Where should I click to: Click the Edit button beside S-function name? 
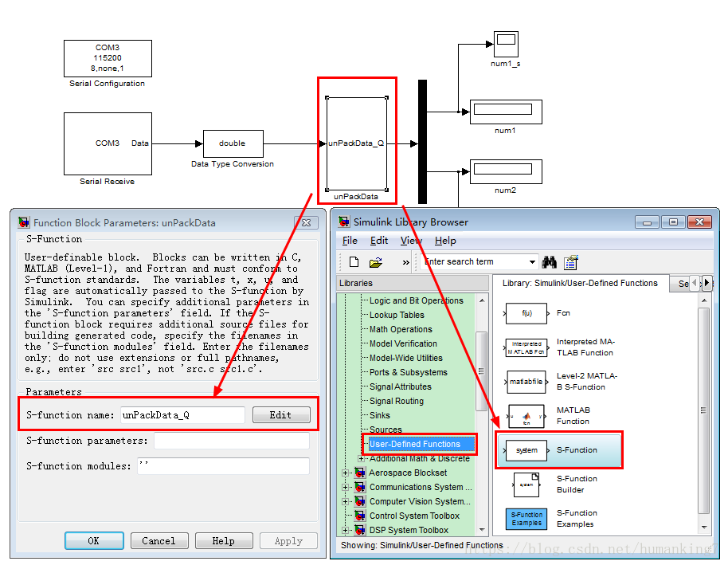coord(281,415)
